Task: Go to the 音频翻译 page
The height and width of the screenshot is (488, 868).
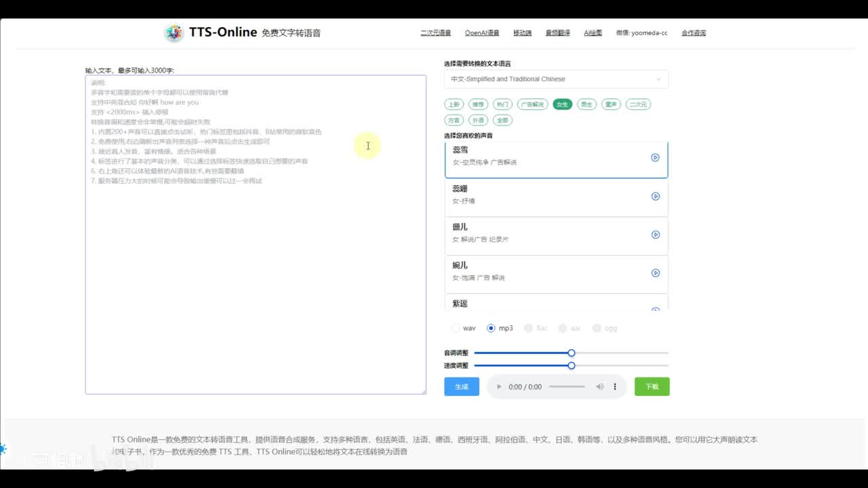Action: [x=557, y=33]
